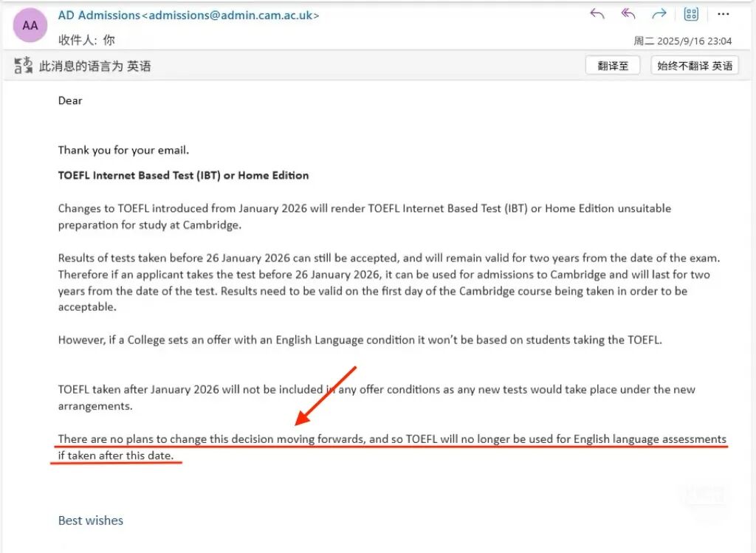Image resolution: width=756 pixels, height=553 pixels.
Task: Click the sentence There are no plans to change
Action: click(x=392, y=439)
